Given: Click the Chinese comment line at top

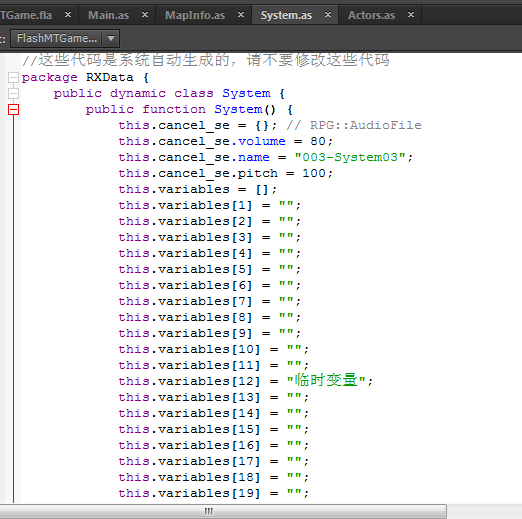Looking at the screenshot, I should [206, 60].
